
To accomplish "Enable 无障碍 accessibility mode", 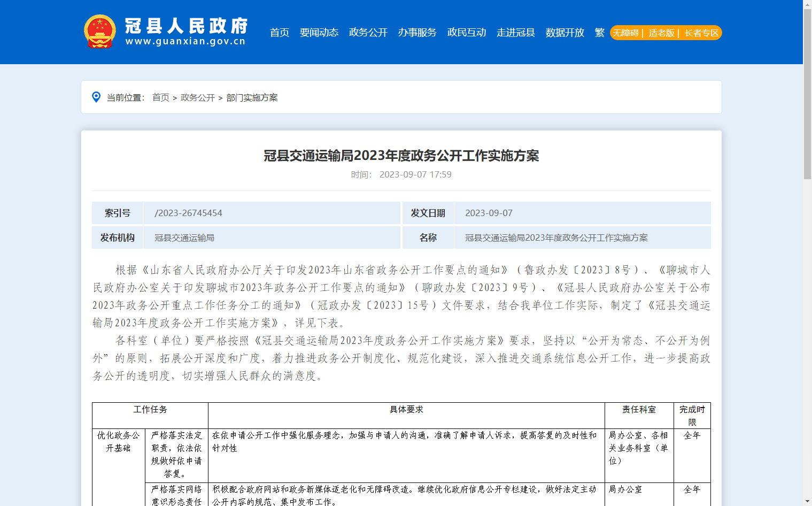I will click(x=625, y=33).
